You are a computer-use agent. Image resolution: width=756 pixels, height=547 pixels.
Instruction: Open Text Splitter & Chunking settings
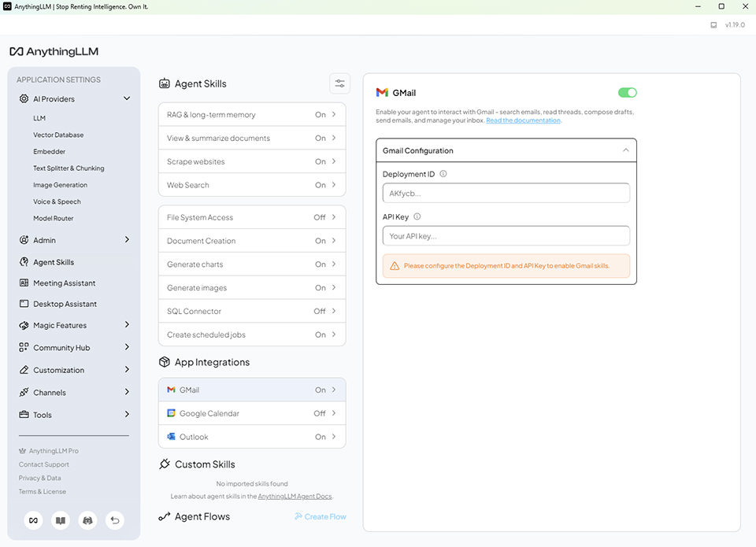pos(69,168)
